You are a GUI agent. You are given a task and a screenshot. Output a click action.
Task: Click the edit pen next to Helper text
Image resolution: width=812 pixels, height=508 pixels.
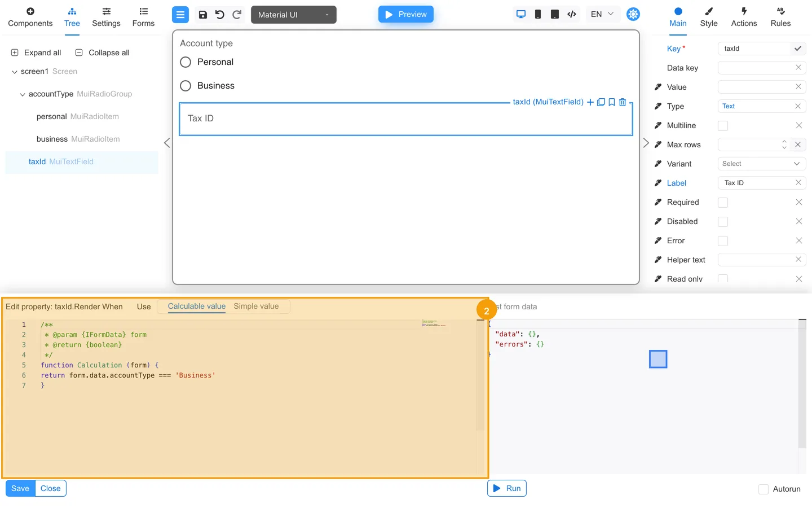click(x=658, y=260)
